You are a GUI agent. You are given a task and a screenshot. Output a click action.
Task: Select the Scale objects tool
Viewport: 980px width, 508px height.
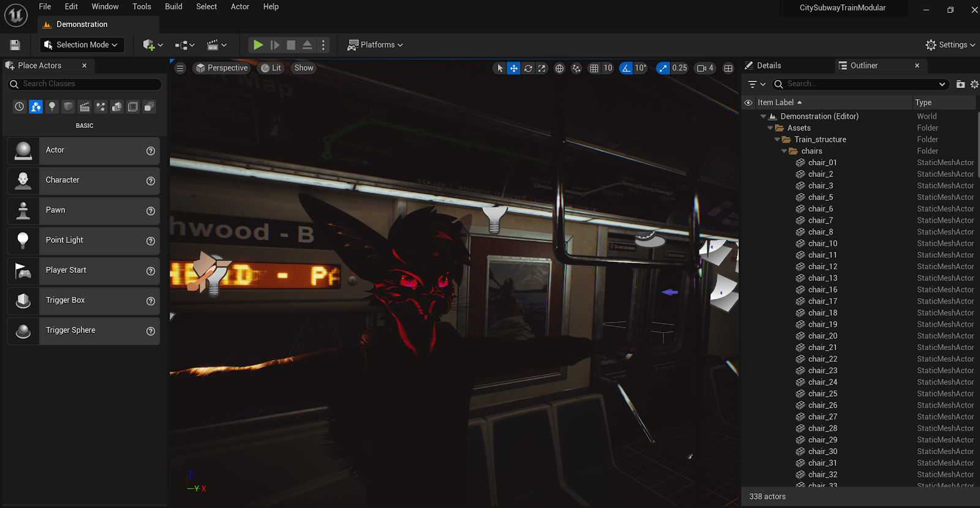click(x=542, y=69)
